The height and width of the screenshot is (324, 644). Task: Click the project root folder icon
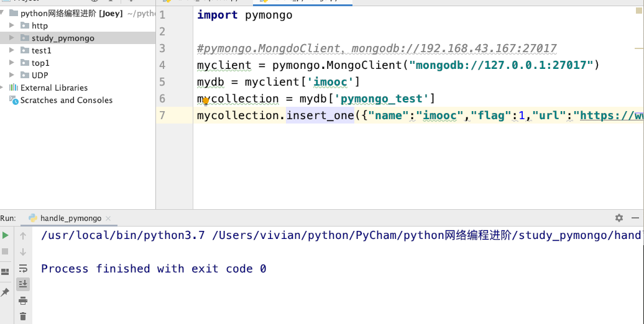click(14, 13)
